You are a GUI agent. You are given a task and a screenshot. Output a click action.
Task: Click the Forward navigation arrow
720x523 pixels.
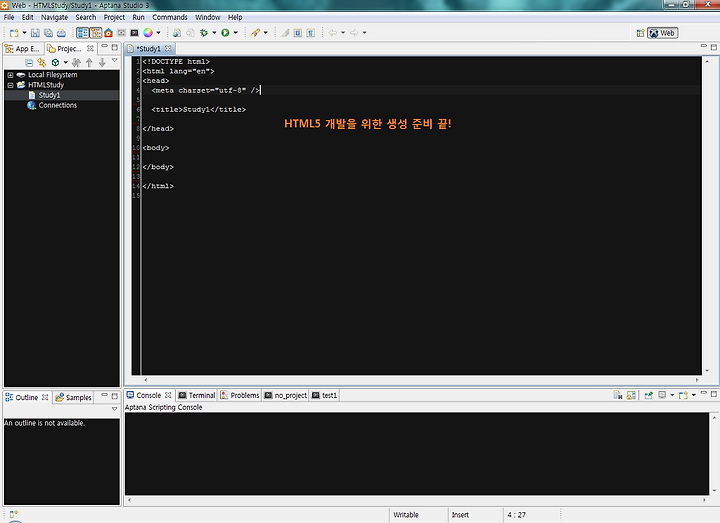point(354,33)
